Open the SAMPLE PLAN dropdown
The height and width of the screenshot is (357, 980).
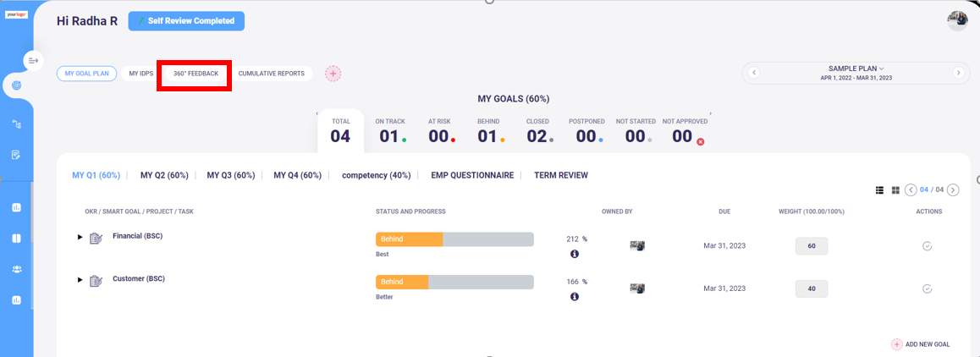pyautogui.click(x=856, y=69)
